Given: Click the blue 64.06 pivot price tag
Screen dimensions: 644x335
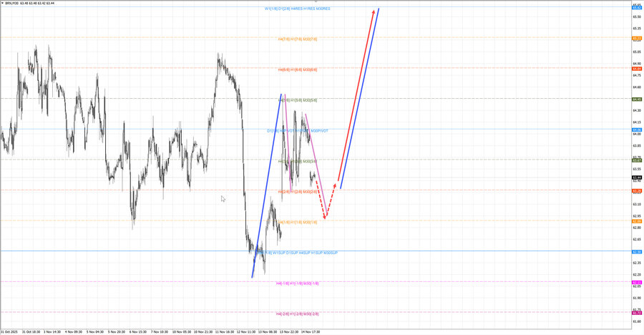Looking at the screenshot, I should 637,130.
